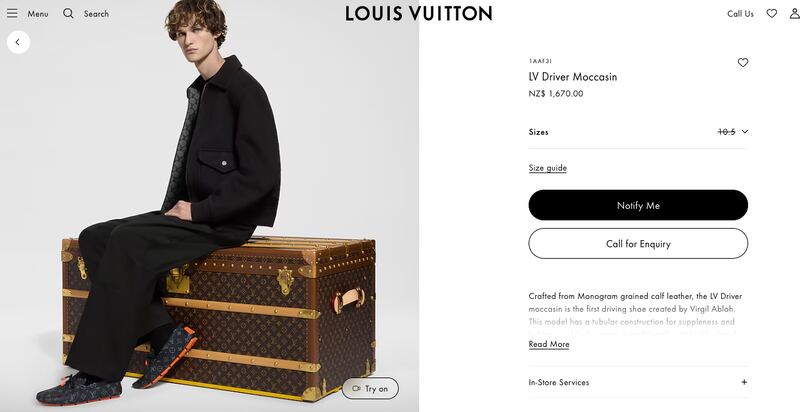Click the Louis Vuitton logo
Viewport: 800px width, 412px height.
pos(418,14)
